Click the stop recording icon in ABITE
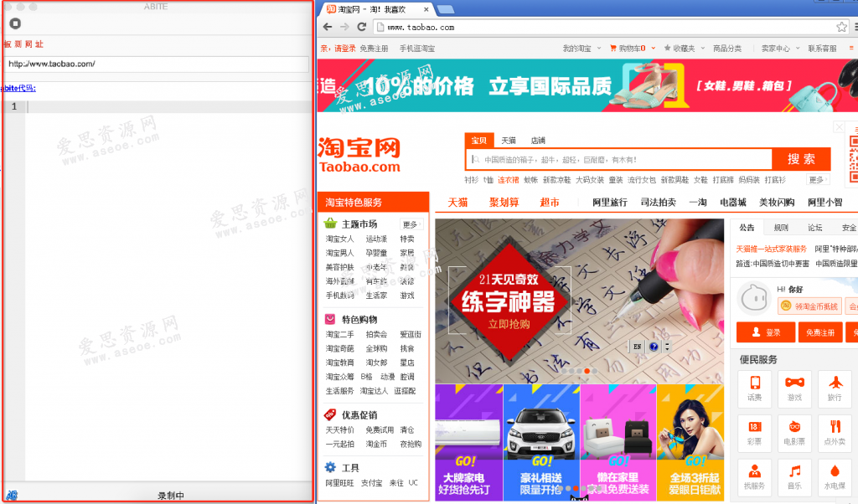This screenshot has width=858, height=504. 14,23
